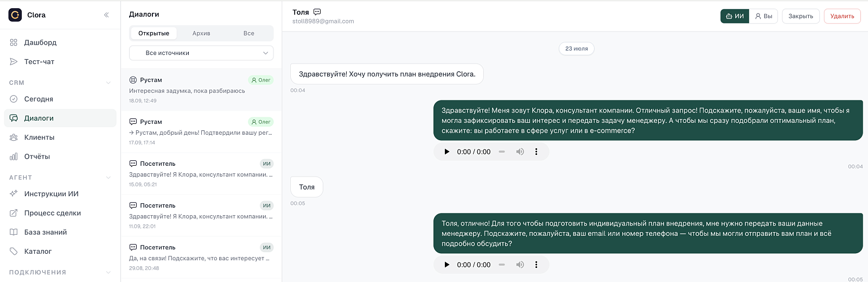Collapse the sidebar with the double-chevron icon

tap(106, 15)
